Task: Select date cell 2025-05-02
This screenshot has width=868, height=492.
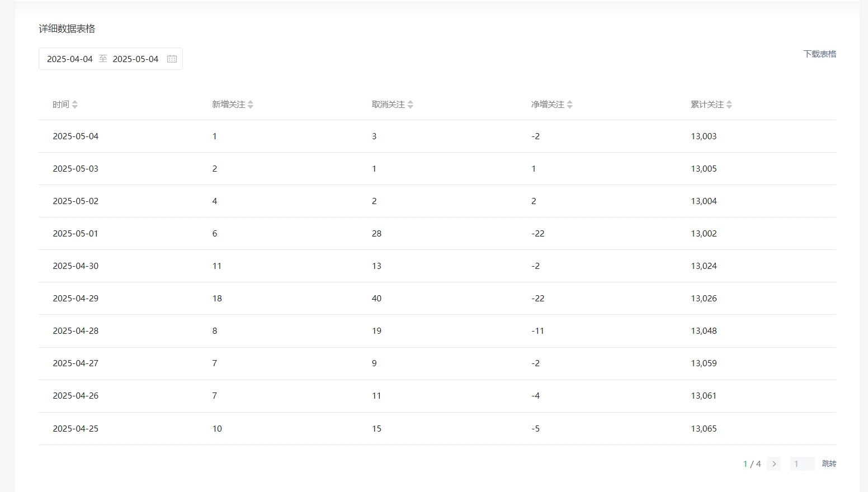Action: [x=76, y=201]
